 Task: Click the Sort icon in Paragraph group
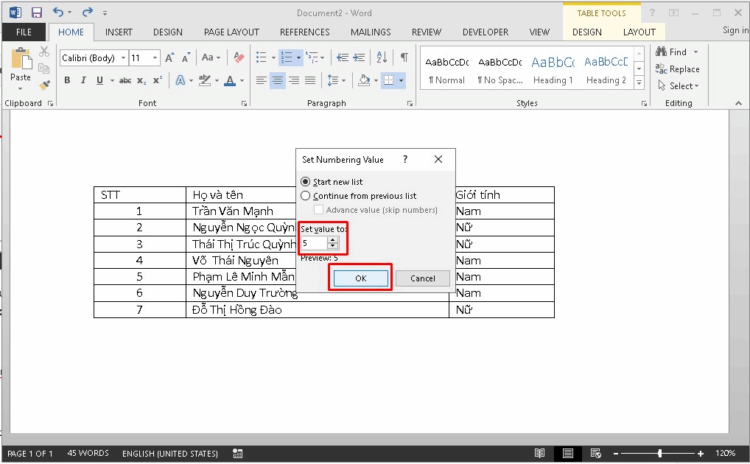point(382,58)
